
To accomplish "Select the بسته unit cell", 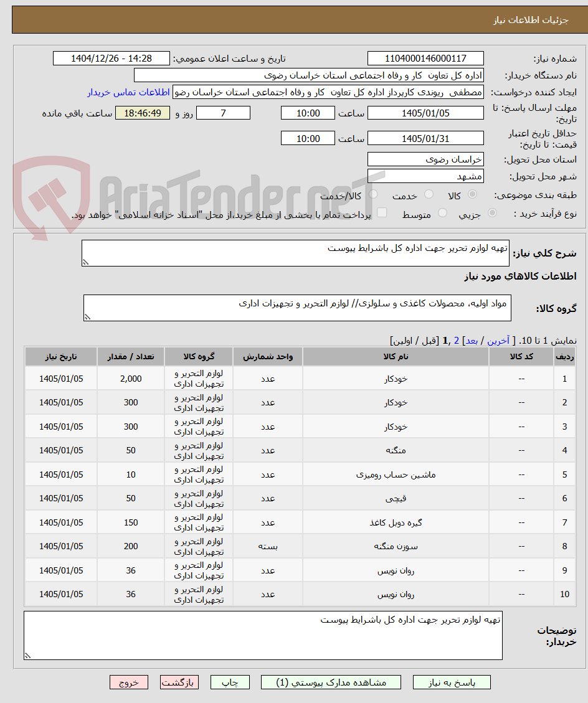I will pyautogui.click(x=268, y=546).
